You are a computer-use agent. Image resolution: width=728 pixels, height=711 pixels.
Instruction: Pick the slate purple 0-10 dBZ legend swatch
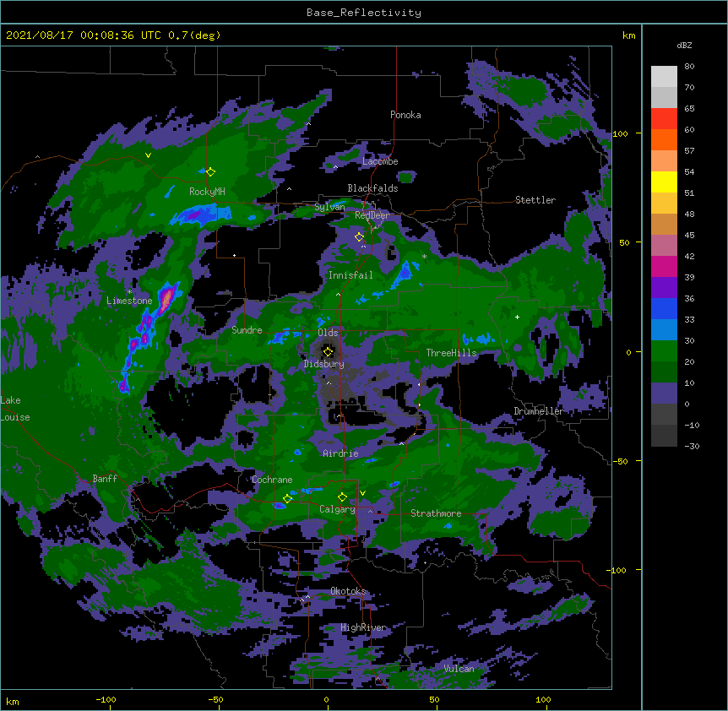point(664,393)
